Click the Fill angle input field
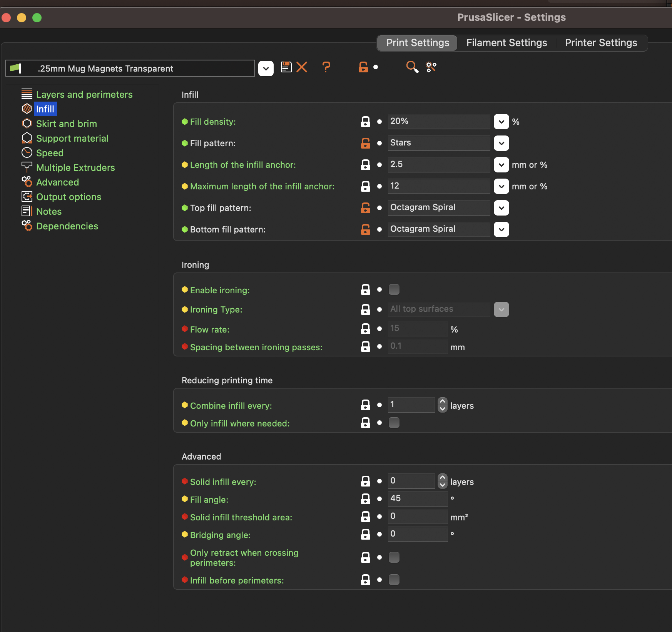Viewport: 672px width, 632px height. [x=418, y=498]
